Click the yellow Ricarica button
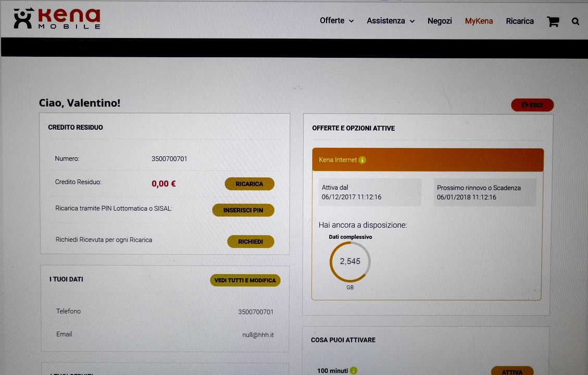The height and width of the screenshot is (375, 588). click(249, 184)
